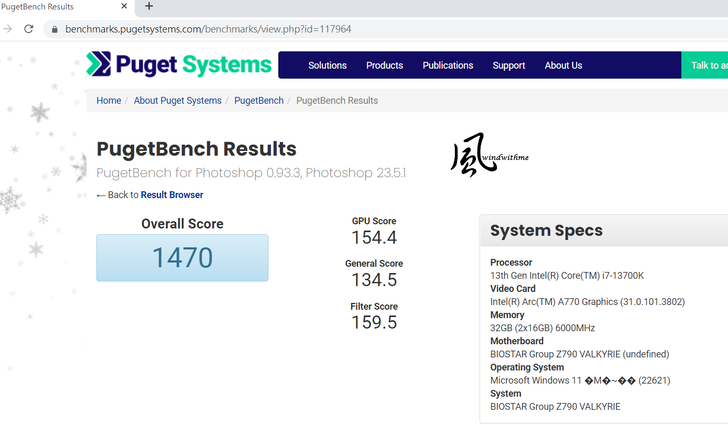Screen dimensions: 728x425
Task: Open the Publications menu
Action: [447, 66]
